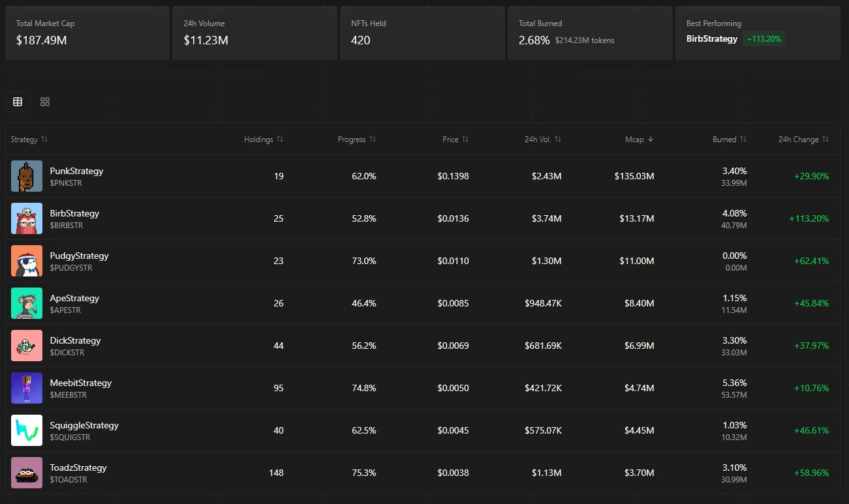Click the PunkStrategy punk avatar icon

[27, 176]
